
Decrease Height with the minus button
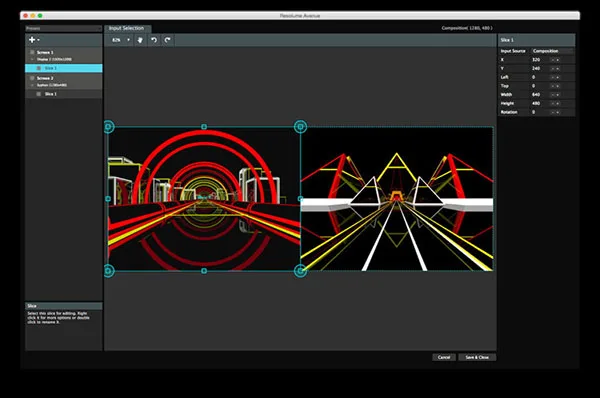click(x=553, y=103)
